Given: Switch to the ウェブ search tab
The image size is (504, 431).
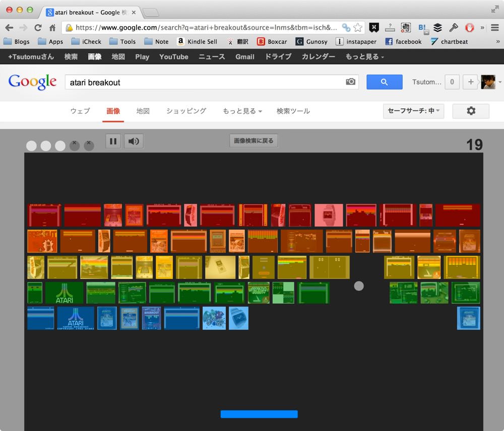Looking at the screenshot, I should coord(80,111).
